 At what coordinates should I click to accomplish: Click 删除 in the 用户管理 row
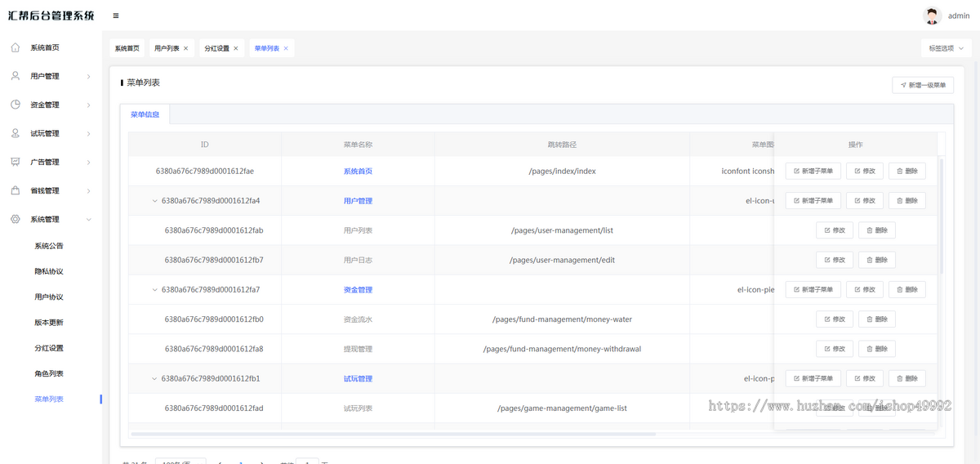(x=907, y=200)
